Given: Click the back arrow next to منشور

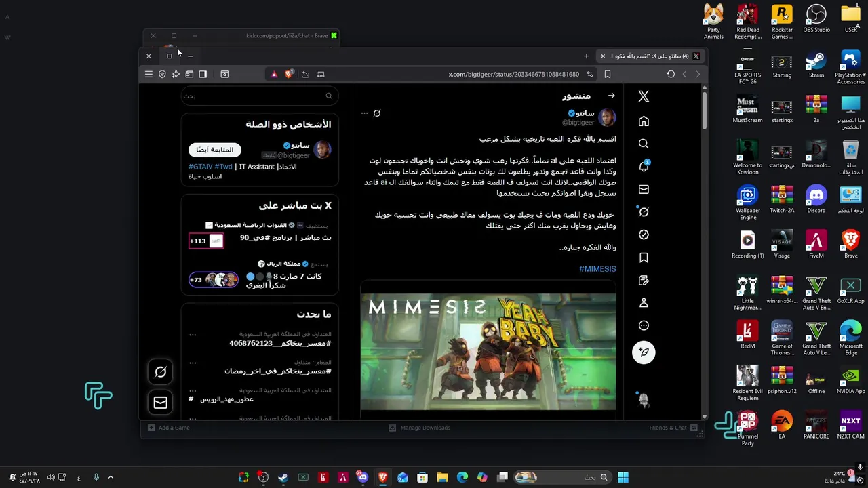Looking at the screenshot, I should tap(611, 96).
